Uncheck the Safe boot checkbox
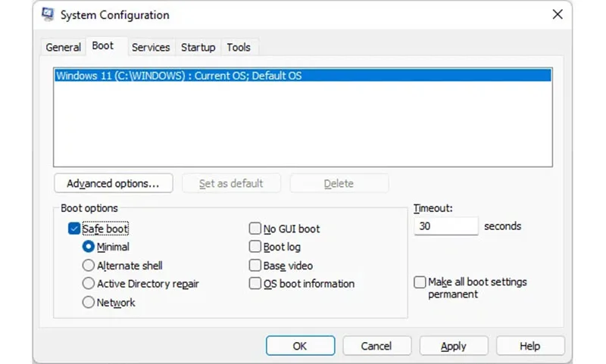The width and height of the screenshot is (606, 364). [73, 229]
